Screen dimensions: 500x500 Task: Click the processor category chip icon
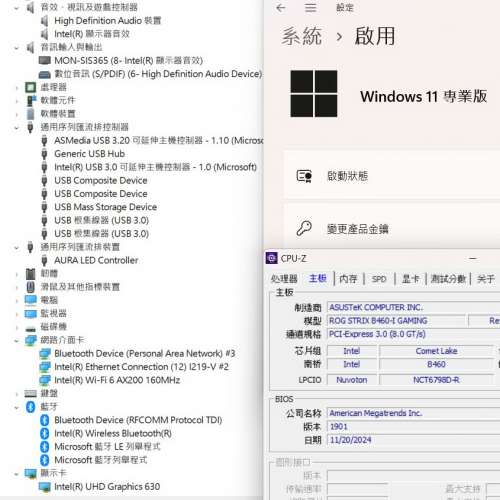point(31,87)
